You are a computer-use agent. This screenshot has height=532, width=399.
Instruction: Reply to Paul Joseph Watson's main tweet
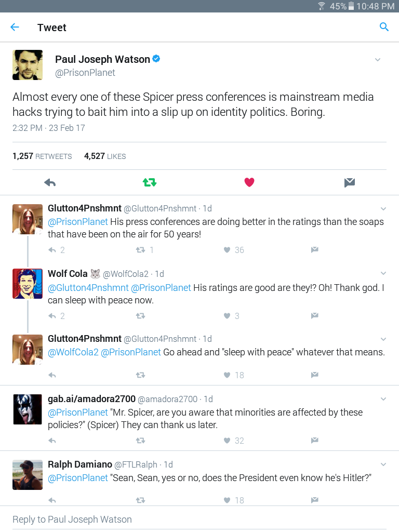tap(50, 182)
